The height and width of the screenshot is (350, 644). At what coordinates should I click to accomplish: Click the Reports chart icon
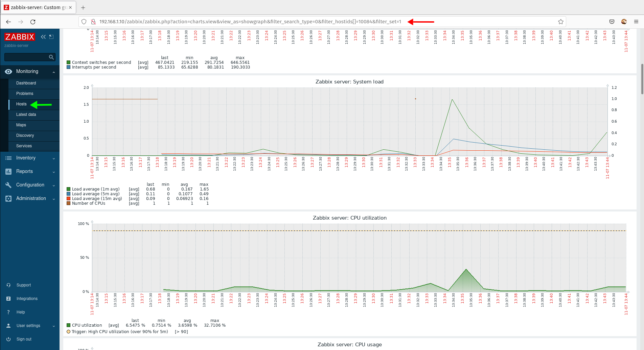click(8, 172)
